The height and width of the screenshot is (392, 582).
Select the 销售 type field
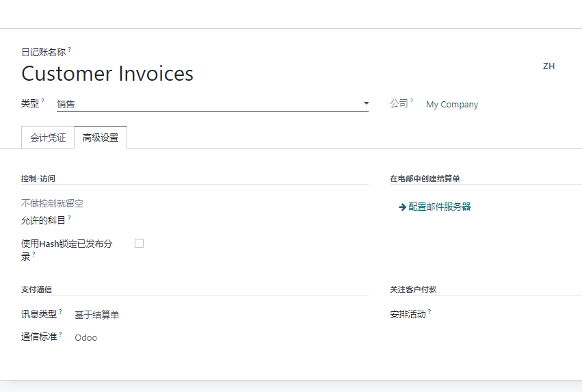click(x=212, y=104)
